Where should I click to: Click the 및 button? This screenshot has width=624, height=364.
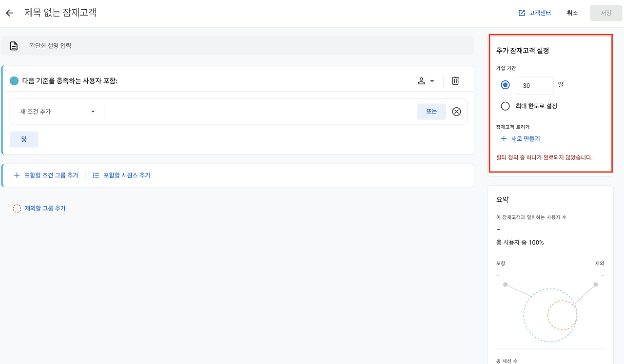point(24,139)
